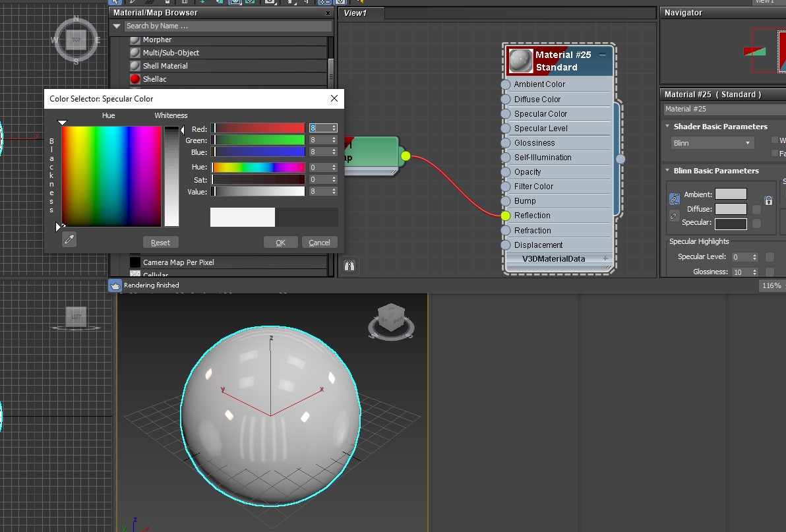
Task: Select the Displacement input socket
Action: [x=506, y=245]
